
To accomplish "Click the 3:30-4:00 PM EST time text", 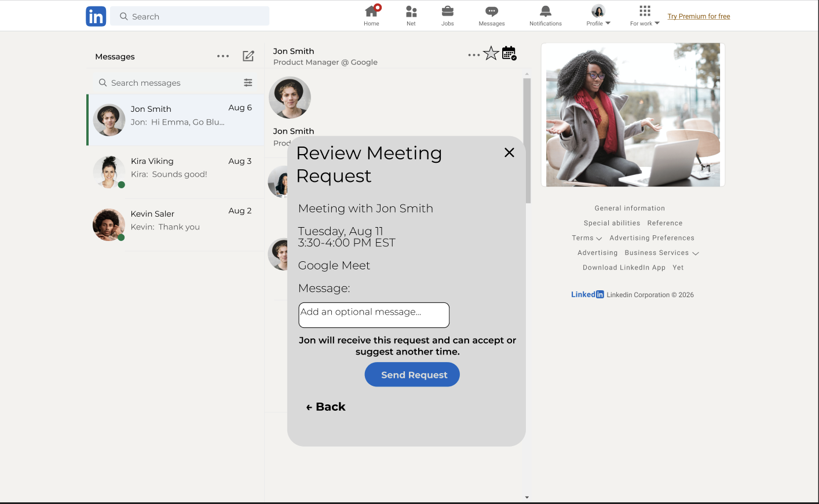I will pyautogui.click(x=346, y=243).
